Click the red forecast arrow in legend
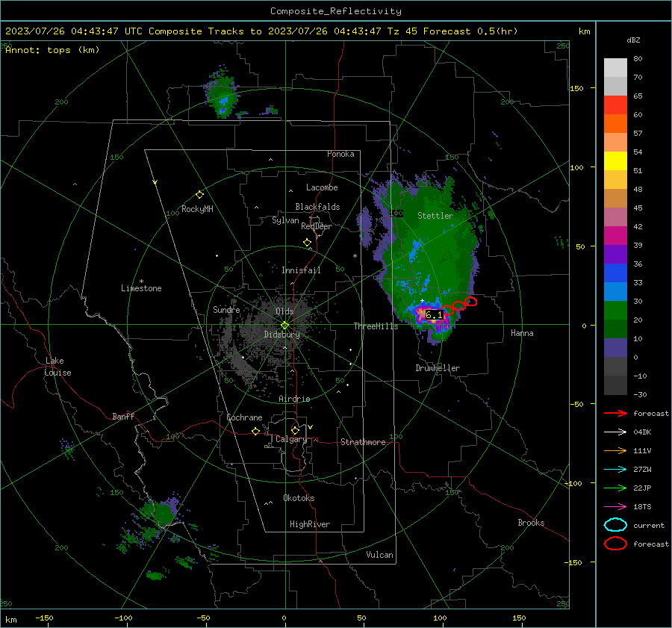The height and width of the screenshot is (628, 672). [615, 413]
